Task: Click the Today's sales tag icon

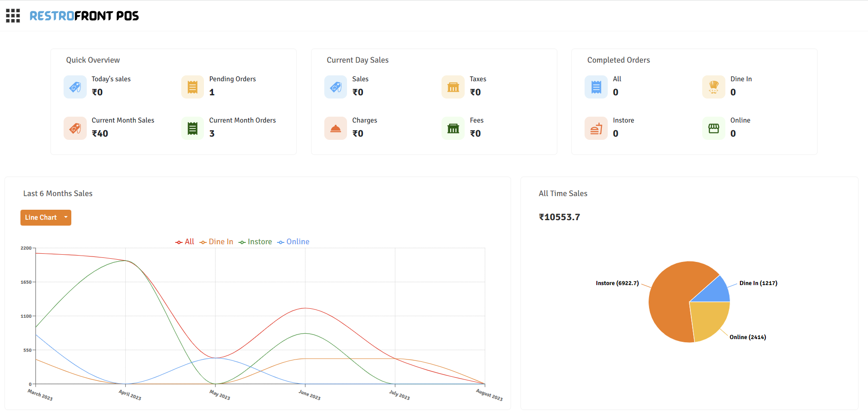Action: tap(75, 87)
